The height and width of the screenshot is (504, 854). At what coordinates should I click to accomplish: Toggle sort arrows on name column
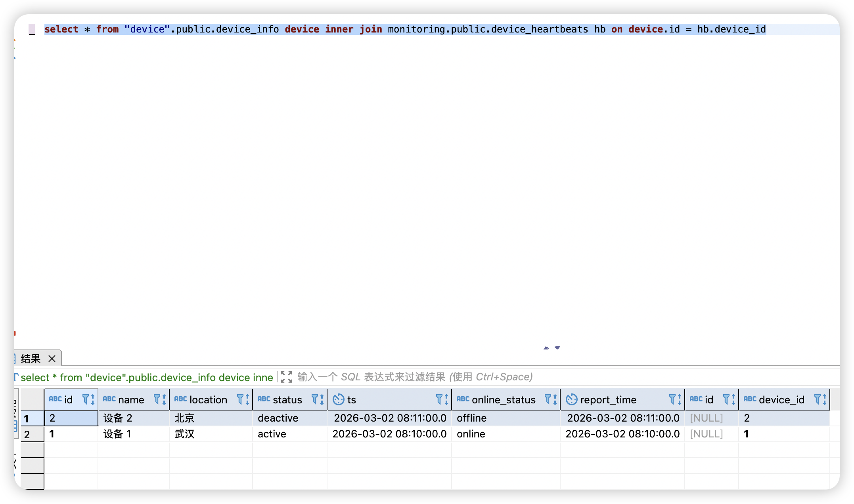(x=164, y=399)
